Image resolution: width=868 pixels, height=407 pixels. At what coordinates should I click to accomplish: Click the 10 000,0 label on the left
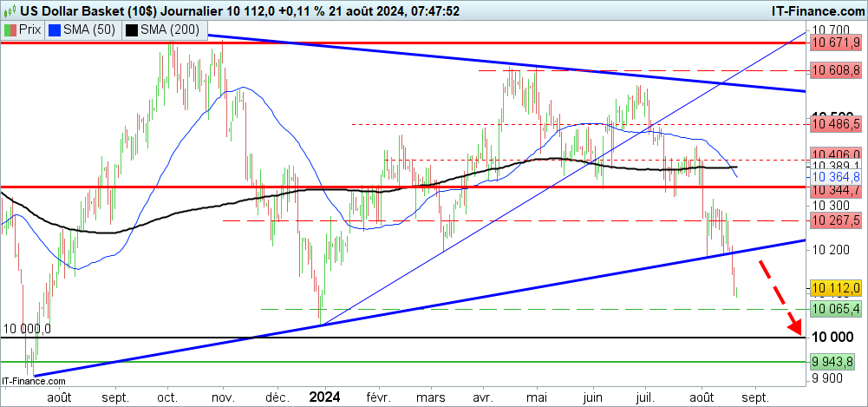[27, 329]
